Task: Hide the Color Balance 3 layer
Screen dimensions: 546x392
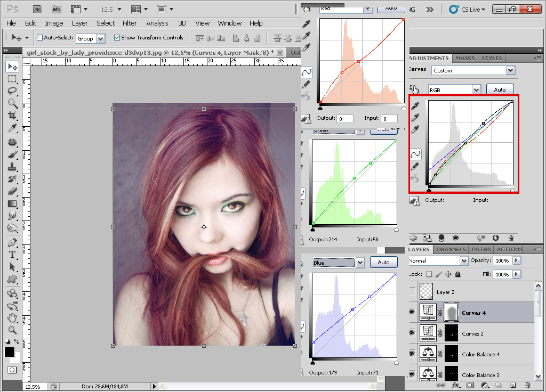Action: (x=412, y=374)
